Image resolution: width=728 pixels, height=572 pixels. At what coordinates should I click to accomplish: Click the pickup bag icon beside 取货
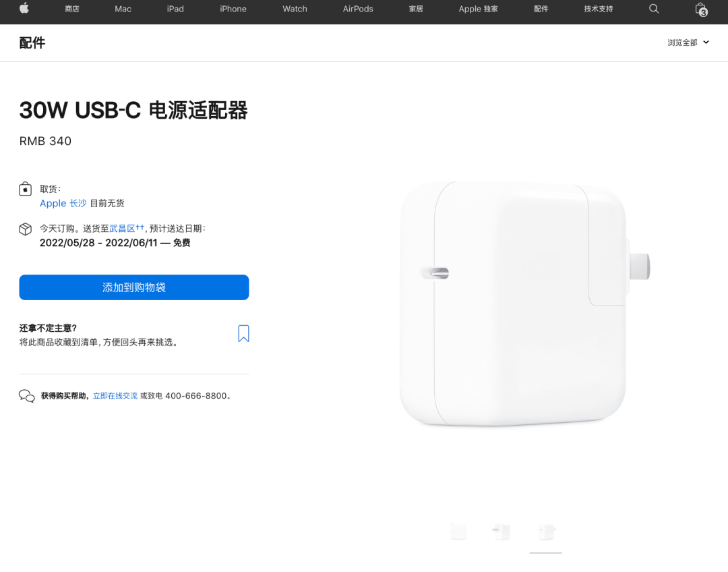(x=25, y=189)
